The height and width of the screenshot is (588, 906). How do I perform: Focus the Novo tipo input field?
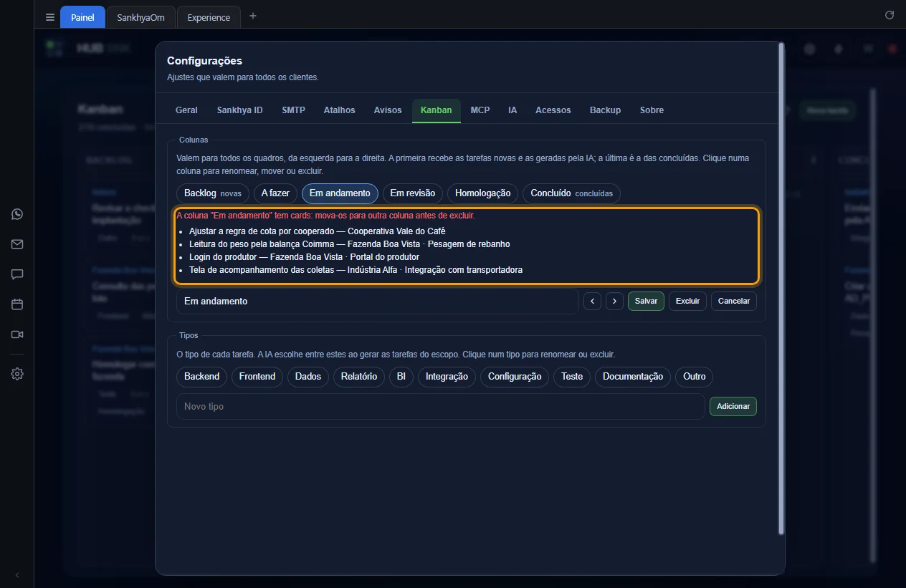point(441,406)
